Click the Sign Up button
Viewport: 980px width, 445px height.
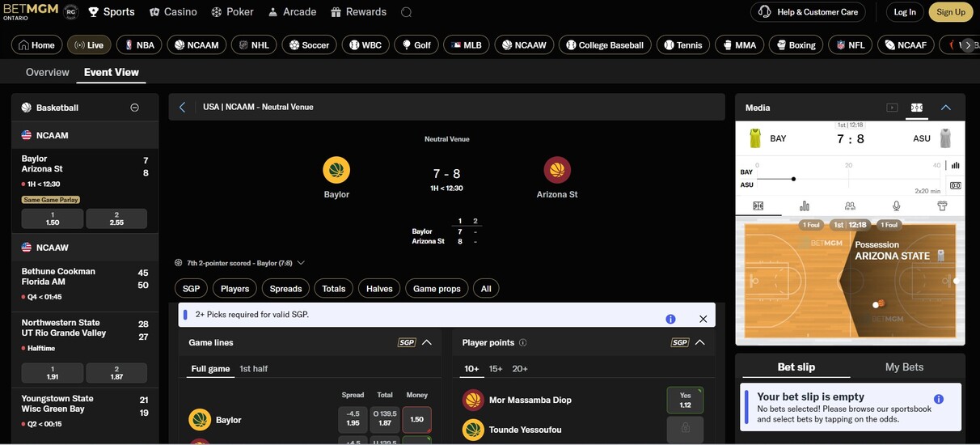click(x=951, y=12)
